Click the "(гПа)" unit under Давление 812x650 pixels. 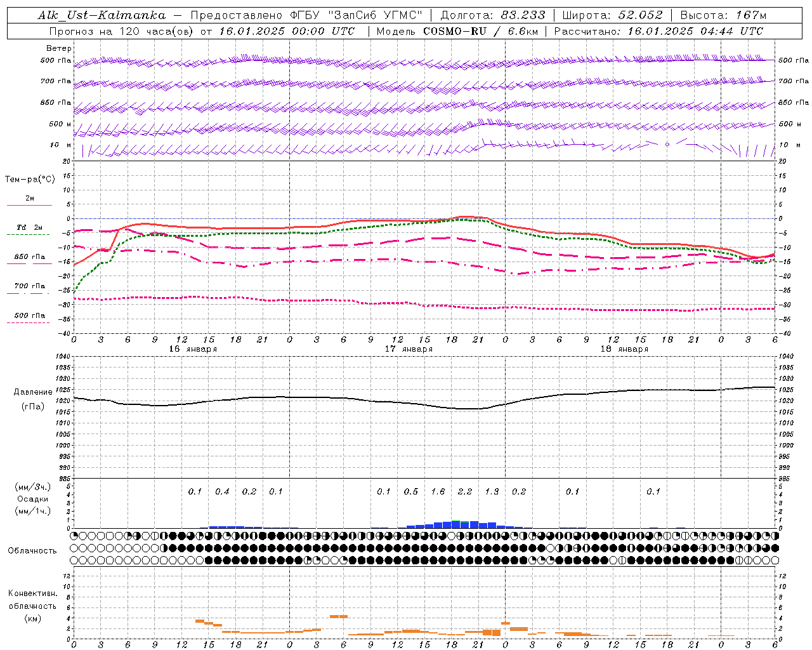coord(33,407)
